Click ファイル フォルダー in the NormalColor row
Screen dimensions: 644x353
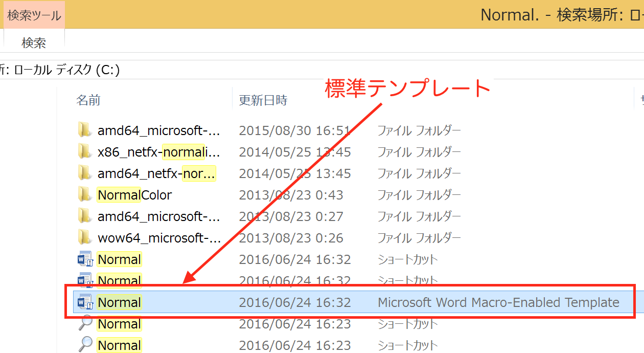tap(419, 195)
